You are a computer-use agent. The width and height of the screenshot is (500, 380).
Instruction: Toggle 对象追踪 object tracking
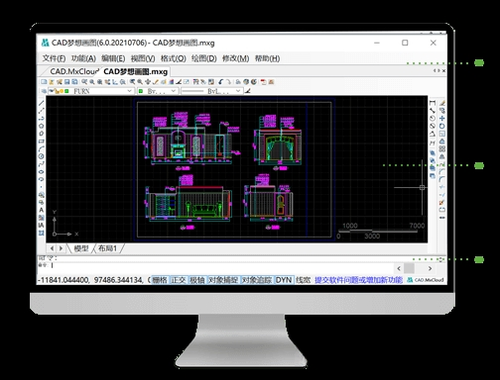click(257, 280)
